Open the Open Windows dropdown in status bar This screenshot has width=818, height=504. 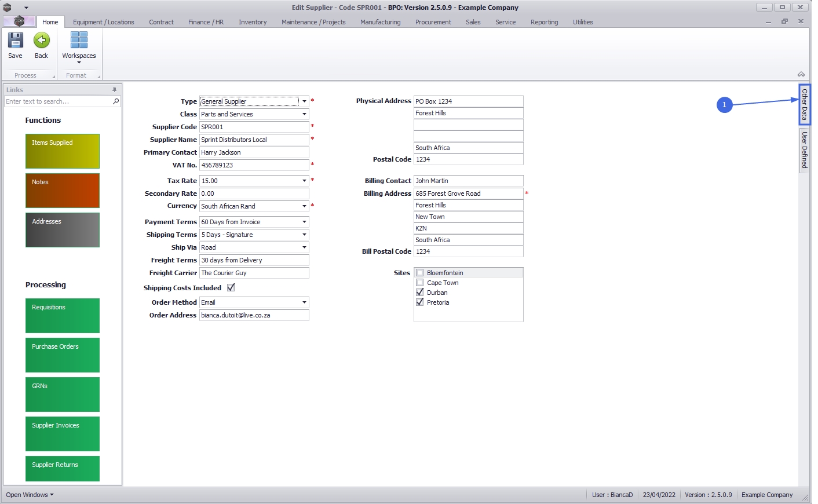(30, 495)
